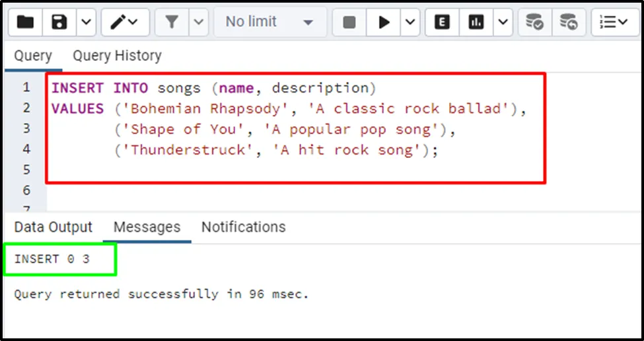644x341 pixels.
Task: Open the Macros list dropdown
Action: 614,22
